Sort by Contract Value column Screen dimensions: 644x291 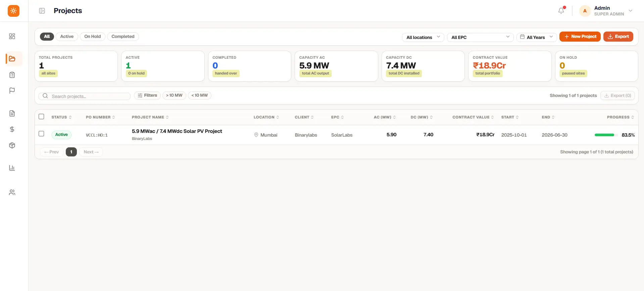pos(473,117)
